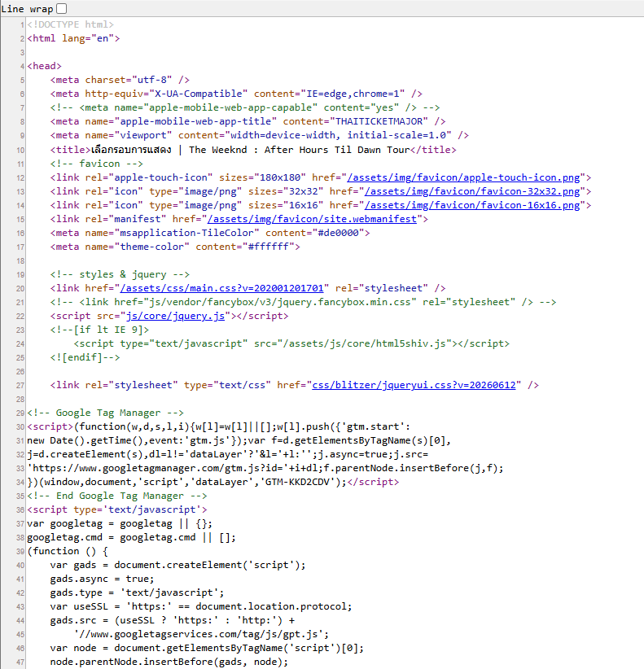Click the 'X-UA-Compatible' meta line
Viewport: 644px width, 669px height.
coord(236,94)
